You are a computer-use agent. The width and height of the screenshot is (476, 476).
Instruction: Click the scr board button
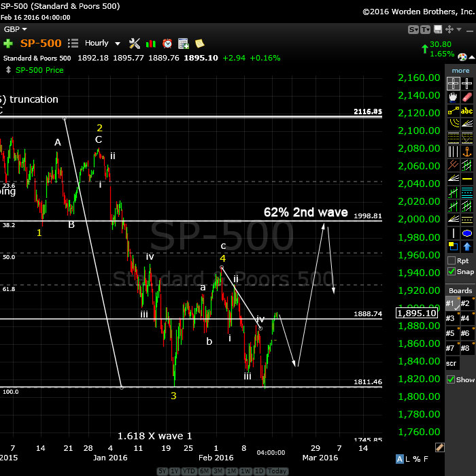point(452,363)
